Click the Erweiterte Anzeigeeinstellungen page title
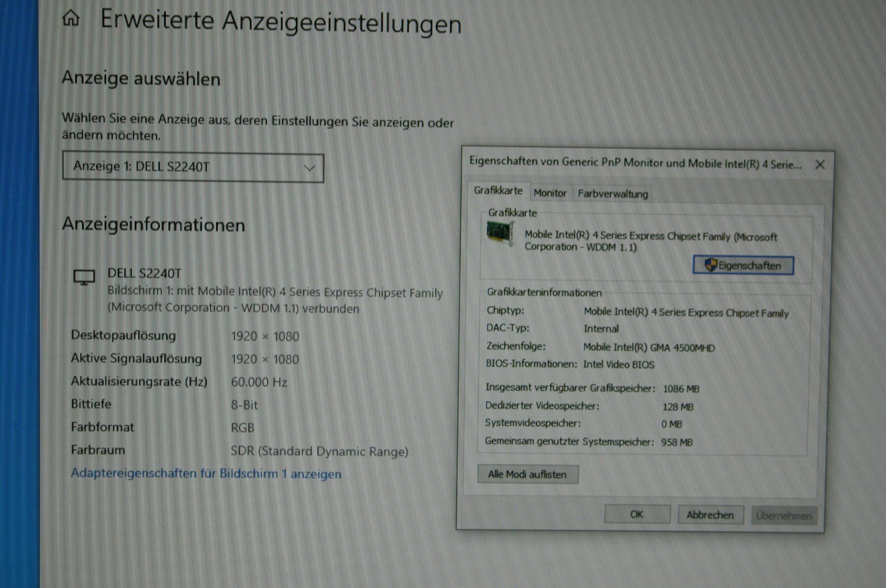Image resolution: width=886 pixels, height=588 pixels. tap(281, 23)
